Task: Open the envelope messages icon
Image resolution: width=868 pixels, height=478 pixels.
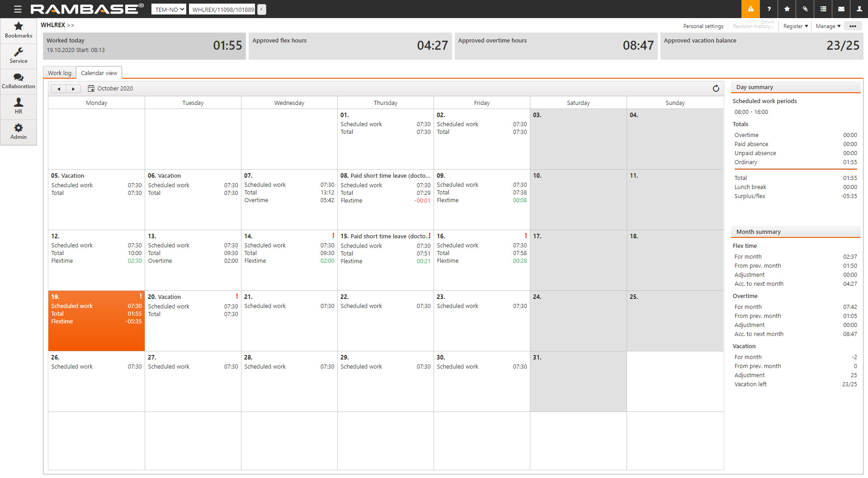Action: (841, 9)
